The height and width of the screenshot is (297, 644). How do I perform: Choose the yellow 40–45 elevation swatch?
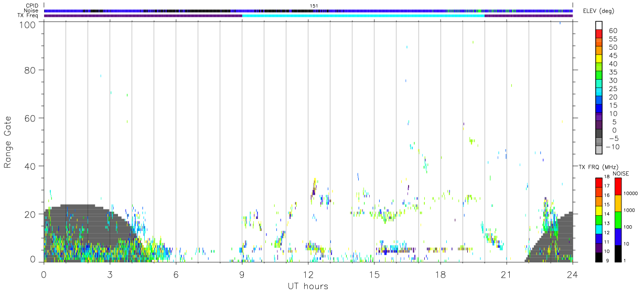tap(599, 59)
